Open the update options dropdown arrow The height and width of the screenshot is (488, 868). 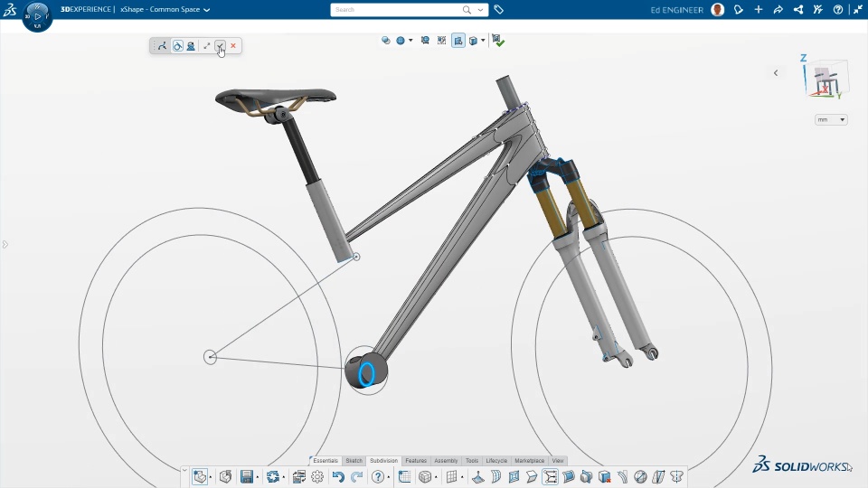[x=283, y=477]
